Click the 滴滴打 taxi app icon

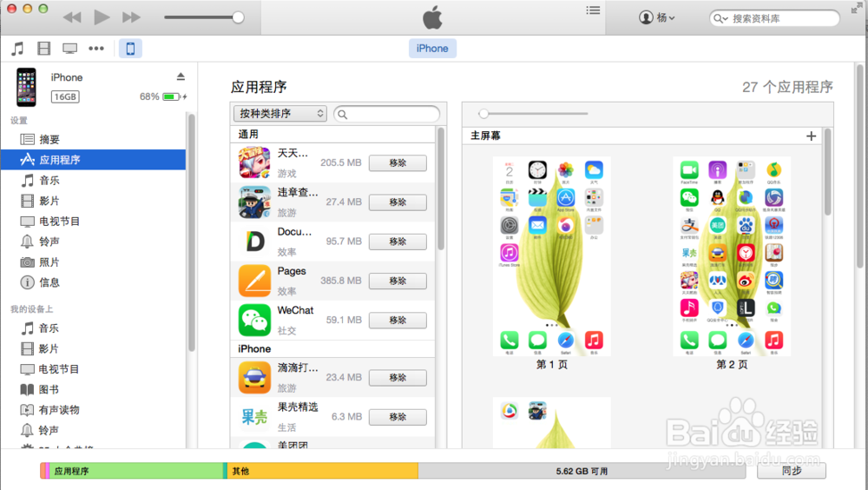coord(254,377)
